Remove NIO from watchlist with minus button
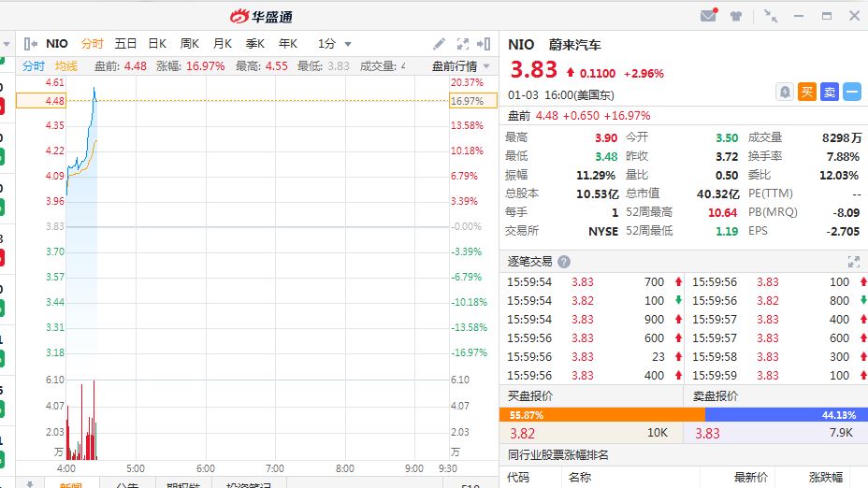 click(x=852, y=92)
